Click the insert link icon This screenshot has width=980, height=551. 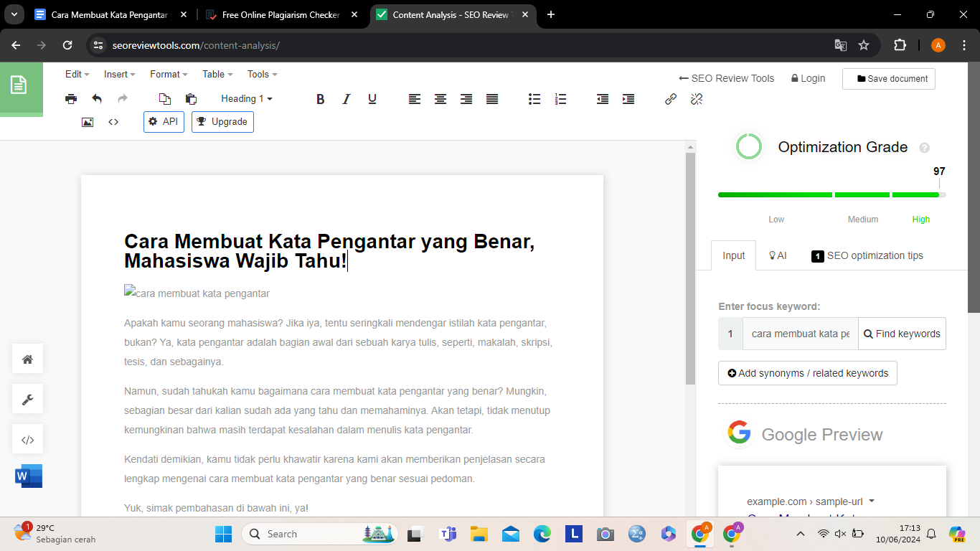click(x=671, y=99)
